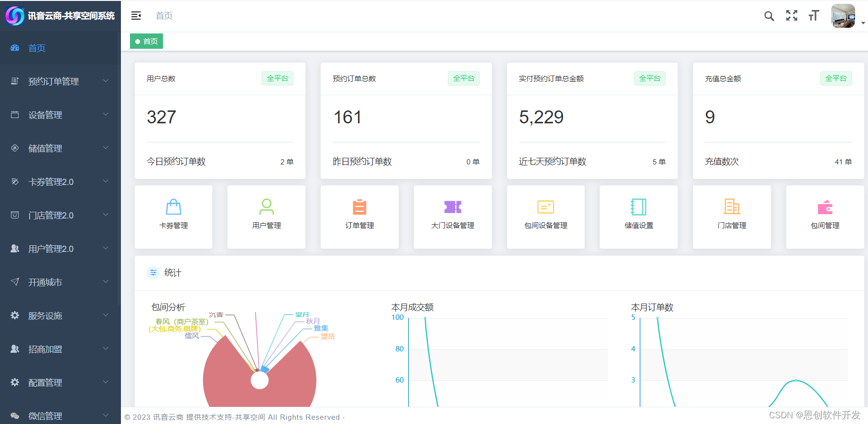Image resolution: width=868 pixels, height=424 pixels.
Task: Open 储值管理 sidebar menu
Action: click(60, 148)
